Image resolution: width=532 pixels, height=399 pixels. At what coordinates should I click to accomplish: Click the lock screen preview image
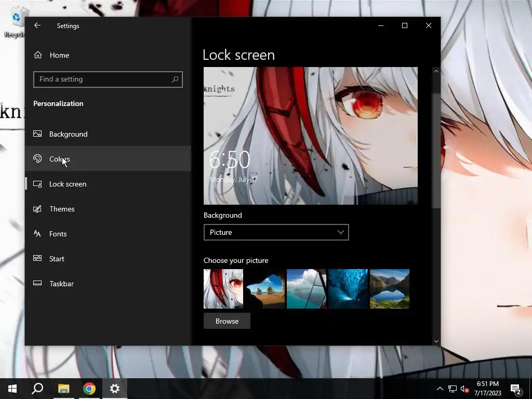[x=311, y=136]
